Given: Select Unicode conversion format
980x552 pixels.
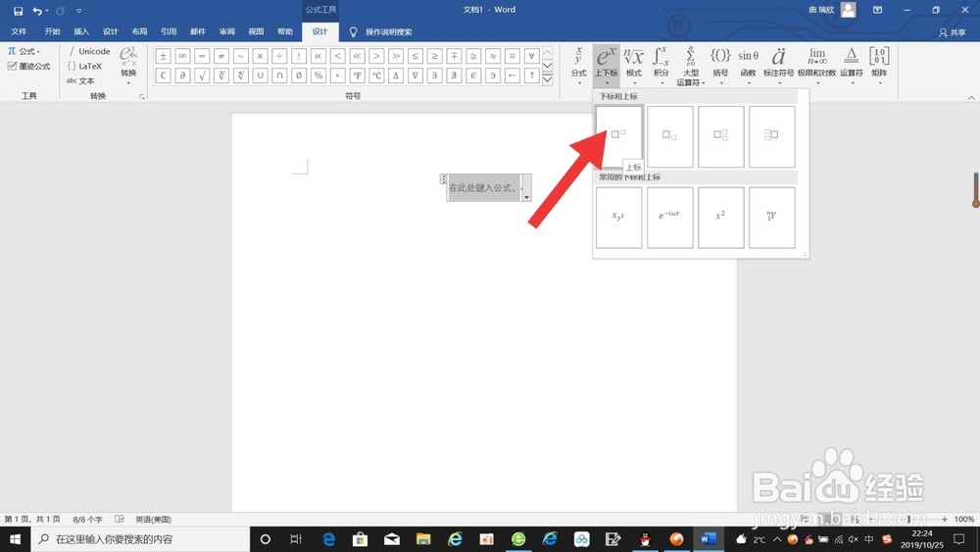Looking at the screenshot, I should pos(89,51).
